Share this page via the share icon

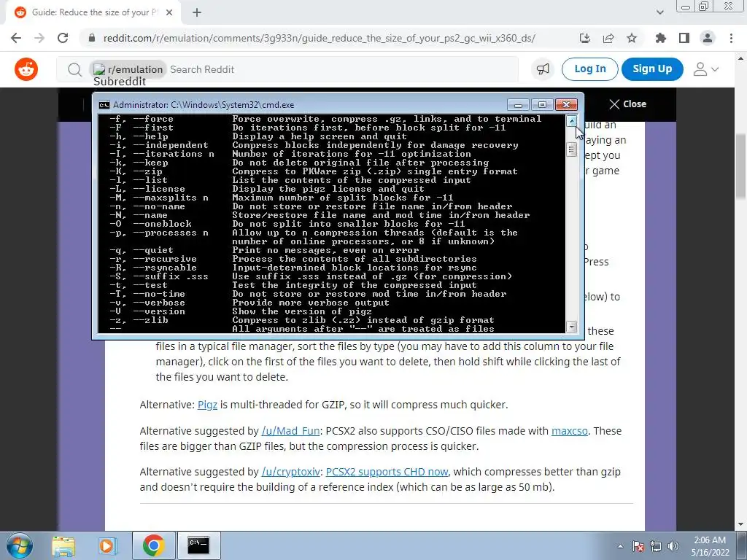(x=608, y=38)
